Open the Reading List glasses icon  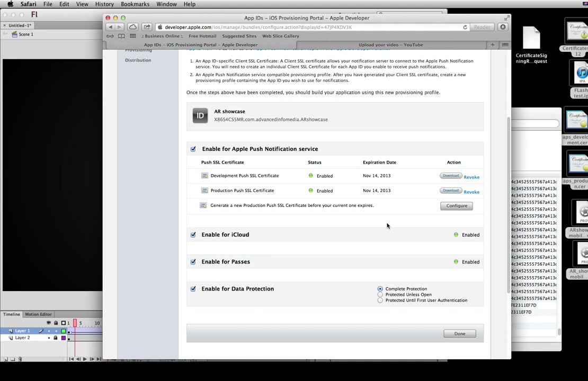click(x=110, y=36)
